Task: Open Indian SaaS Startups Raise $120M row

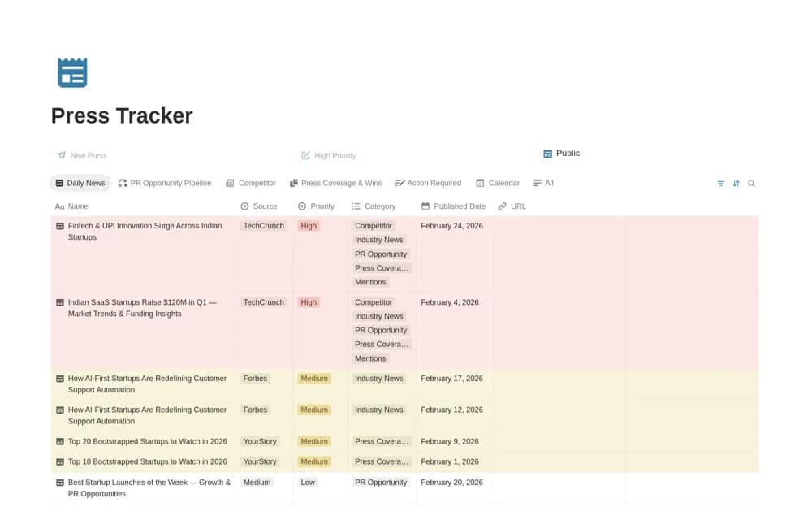Action: point(142,308)
